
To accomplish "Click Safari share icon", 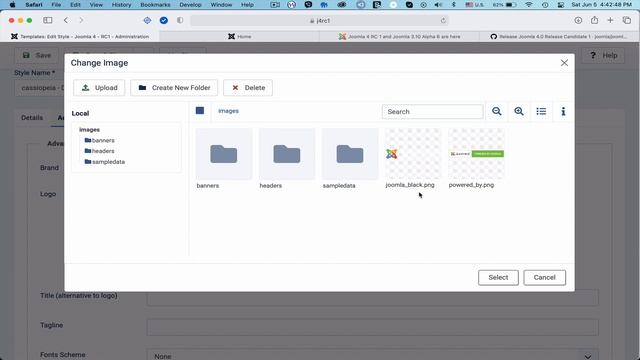I will click(594, 20).
